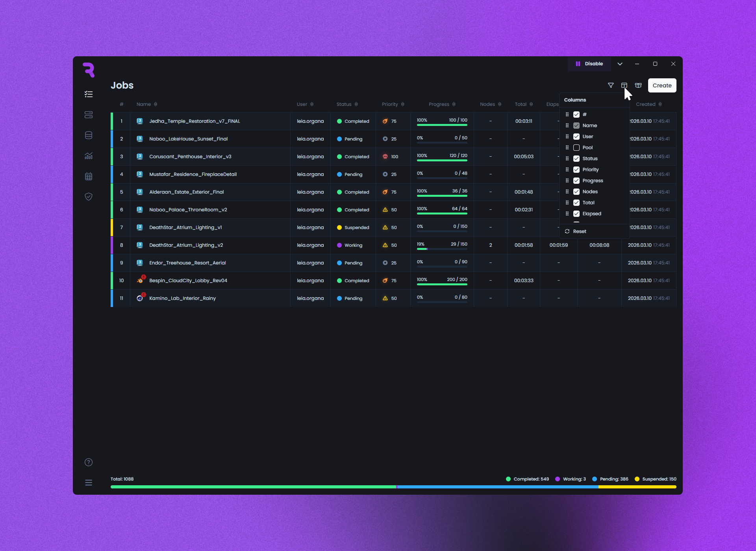Click the app icon of Kamino_Lab_Interior_Rainy

(140, 298)
